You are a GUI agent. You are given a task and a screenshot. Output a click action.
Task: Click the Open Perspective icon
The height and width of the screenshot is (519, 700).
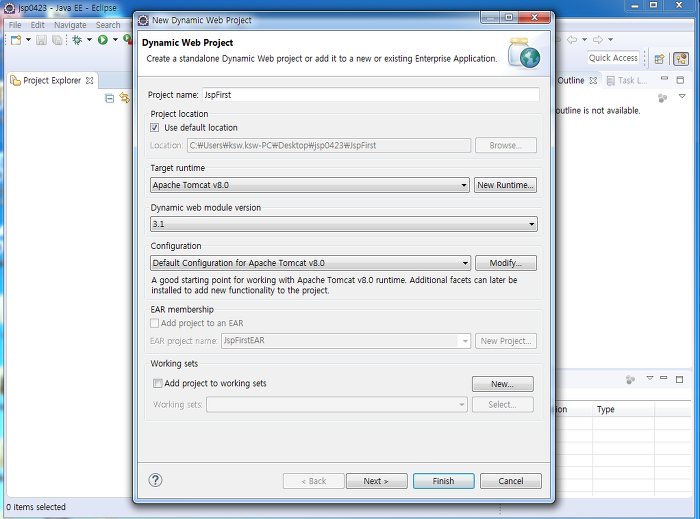click(659, 59)
